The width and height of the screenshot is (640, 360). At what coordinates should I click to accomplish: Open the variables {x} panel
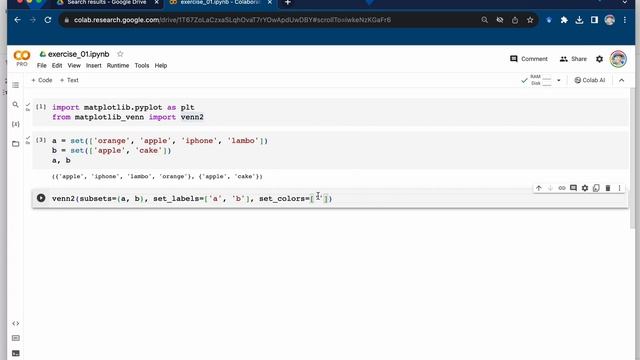[x=16, y=124]
